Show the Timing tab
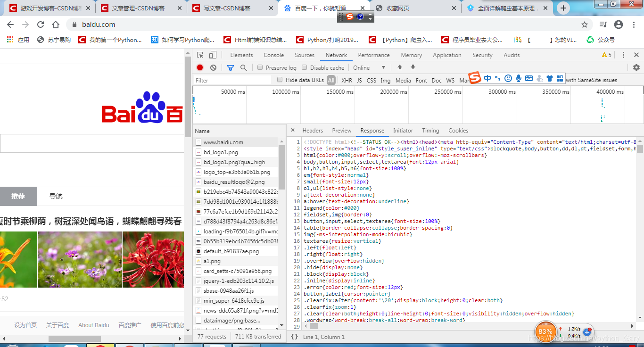The image size is (644, 347). [x=430, y=131]
